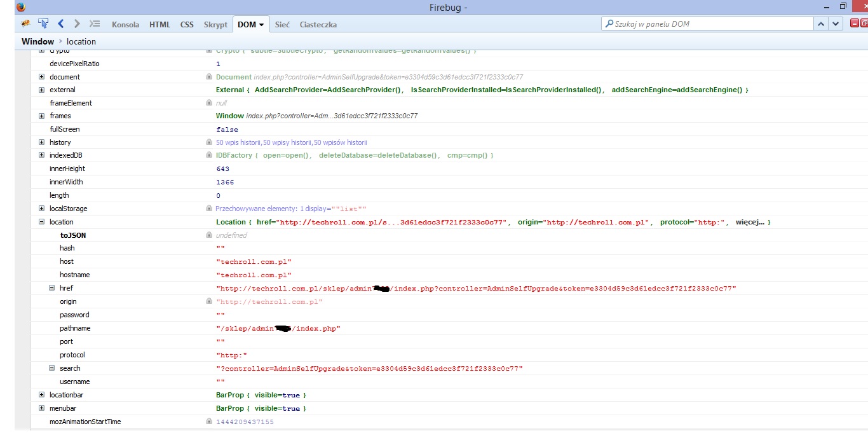Go forward with the right arrow icon
The width and height of the screenshot is (868, 433).
77,24
